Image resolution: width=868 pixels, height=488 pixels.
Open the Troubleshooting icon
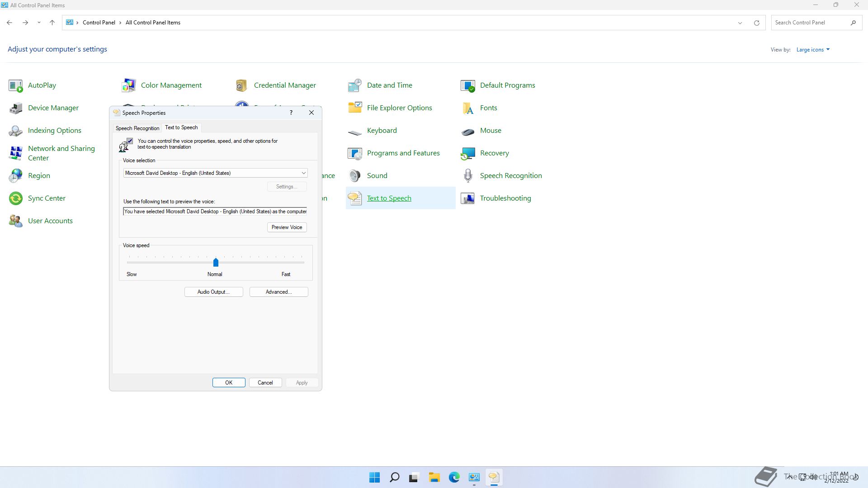468,198
